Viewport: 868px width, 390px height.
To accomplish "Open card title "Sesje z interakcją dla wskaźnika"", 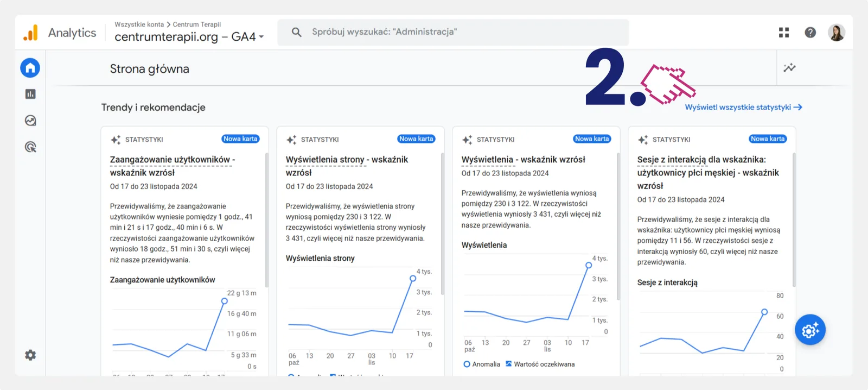I will [708, 173].
